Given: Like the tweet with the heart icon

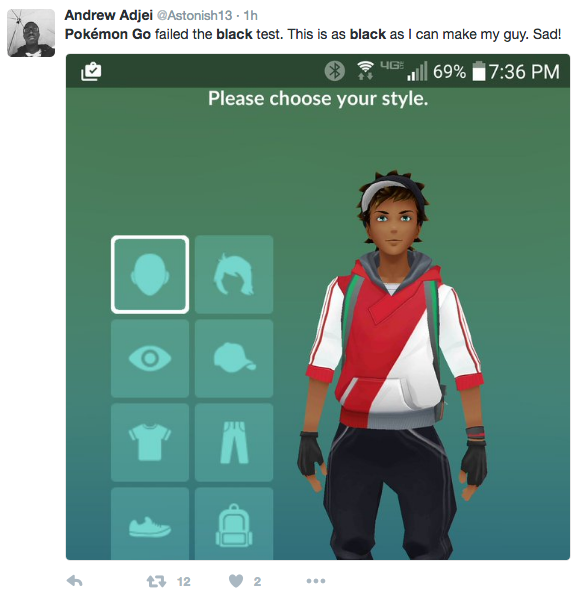Looking at the screenshot, I should [x=236, y=581].
